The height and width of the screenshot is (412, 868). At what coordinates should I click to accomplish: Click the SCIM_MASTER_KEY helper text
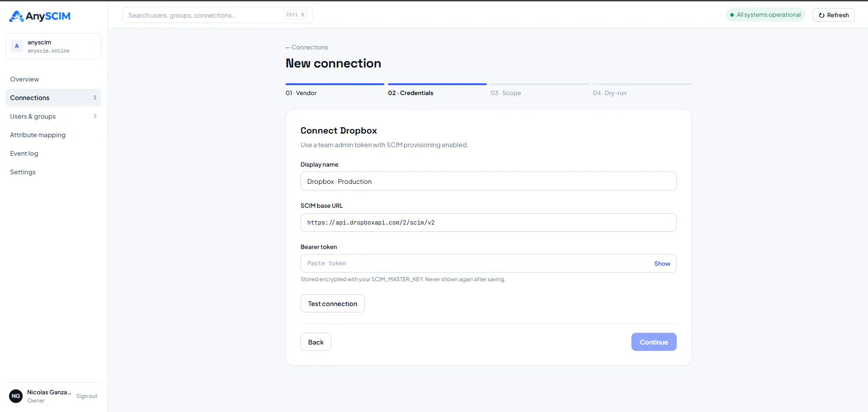[403, 279]
